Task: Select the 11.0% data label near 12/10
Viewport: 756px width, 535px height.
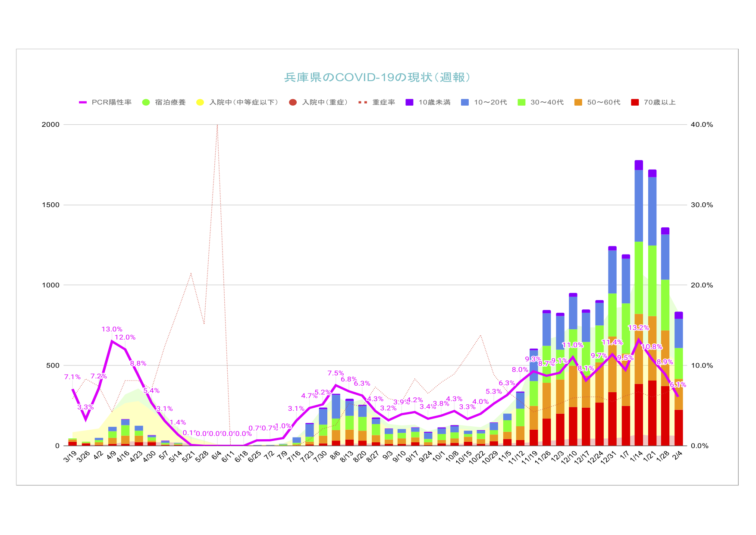Action: tap(572, 345)
